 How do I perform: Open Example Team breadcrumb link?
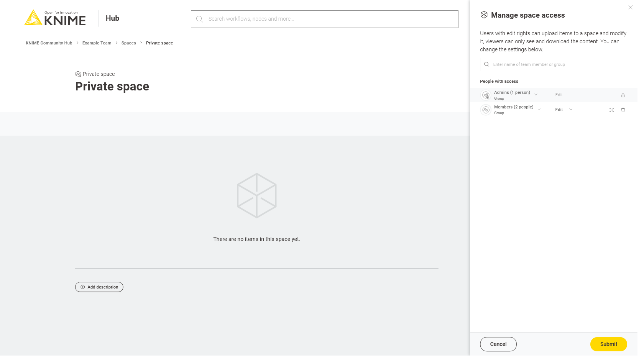(x=97, y=43)
